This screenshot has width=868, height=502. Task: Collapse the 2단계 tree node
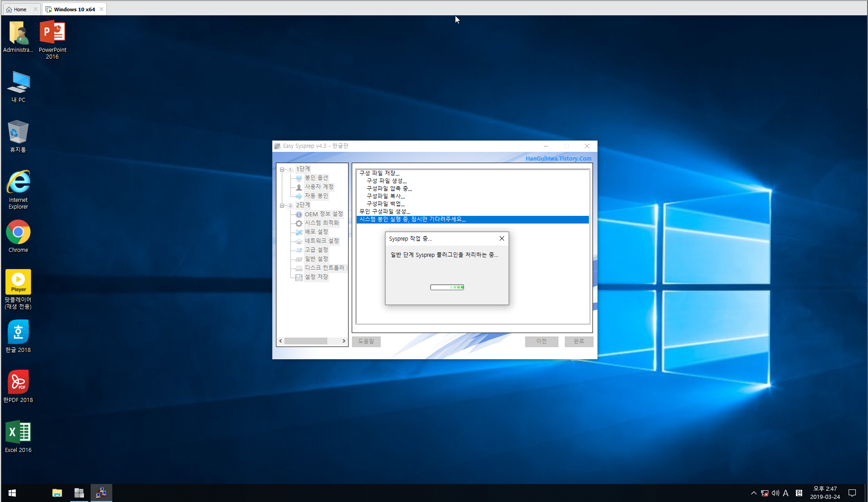click(282, 205)
